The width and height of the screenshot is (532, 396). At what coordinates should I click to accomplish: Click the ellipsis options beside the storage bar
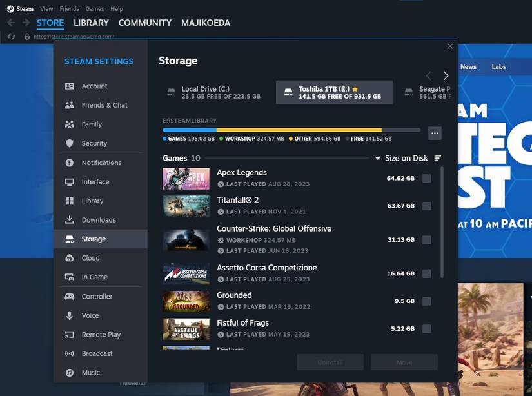tap(435, 133)
